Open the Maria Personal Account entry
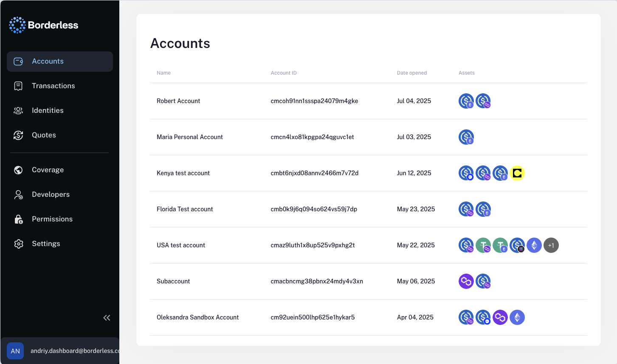 190,137
